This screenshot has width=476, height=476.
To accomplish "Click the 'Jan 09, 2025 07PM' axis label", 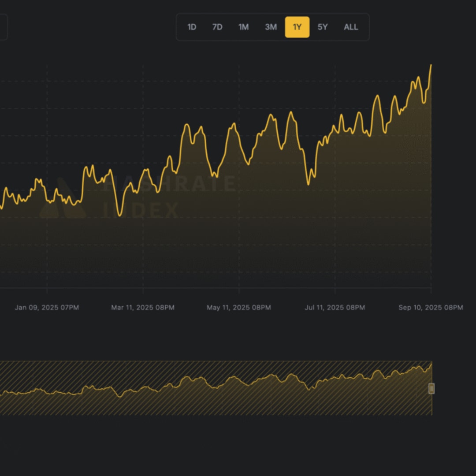I will [x=47, y=308].
